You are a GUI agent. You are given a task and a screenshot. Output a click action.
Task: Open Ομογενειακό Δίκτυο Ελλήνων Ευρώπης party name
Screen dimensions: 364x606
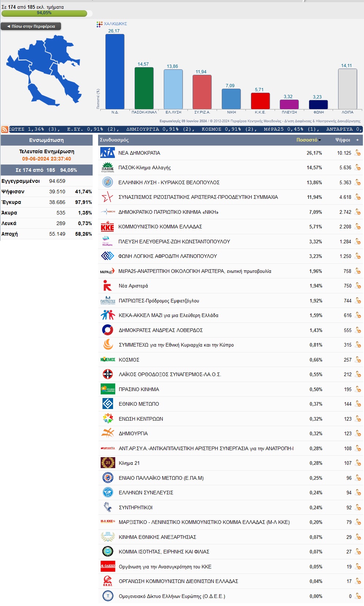pyautogui.click(x=172, y=596)
